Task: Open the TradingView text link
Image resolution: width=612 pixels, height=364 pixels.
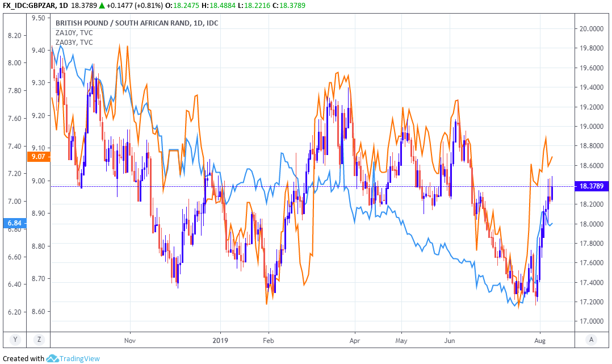Action: click(x=80, y=358)
